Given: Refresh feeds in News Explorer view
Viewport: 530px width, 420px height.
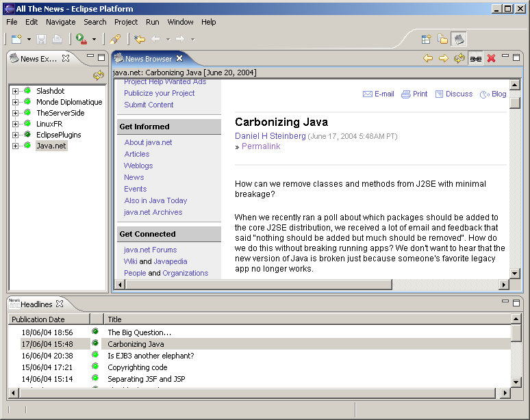Looking at the screenshot, I should pyautogui.click(x=99, y=75).
